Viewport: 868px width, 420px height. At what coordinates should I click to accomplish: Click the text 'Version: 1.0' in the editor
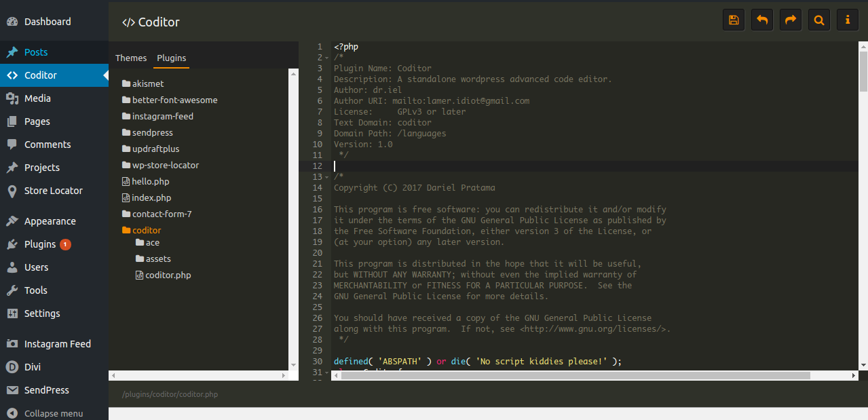pos(363,145)
